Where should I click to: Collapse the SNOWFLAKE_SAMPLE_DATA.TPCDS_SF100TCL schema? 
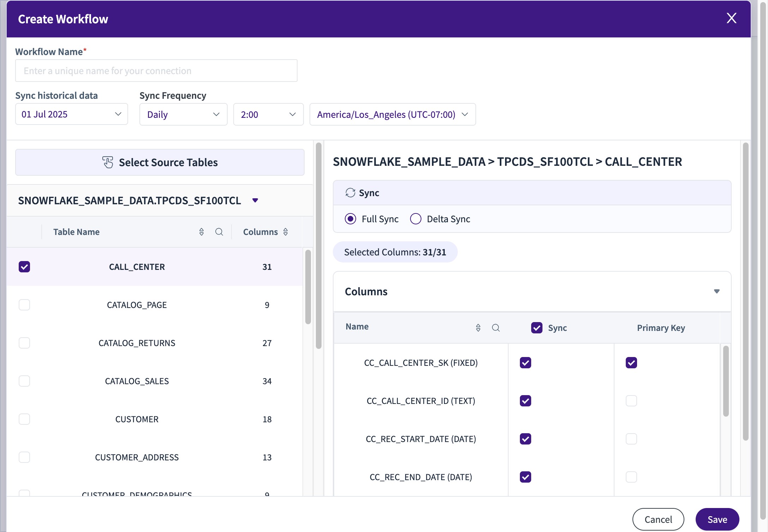pos(255,200)
